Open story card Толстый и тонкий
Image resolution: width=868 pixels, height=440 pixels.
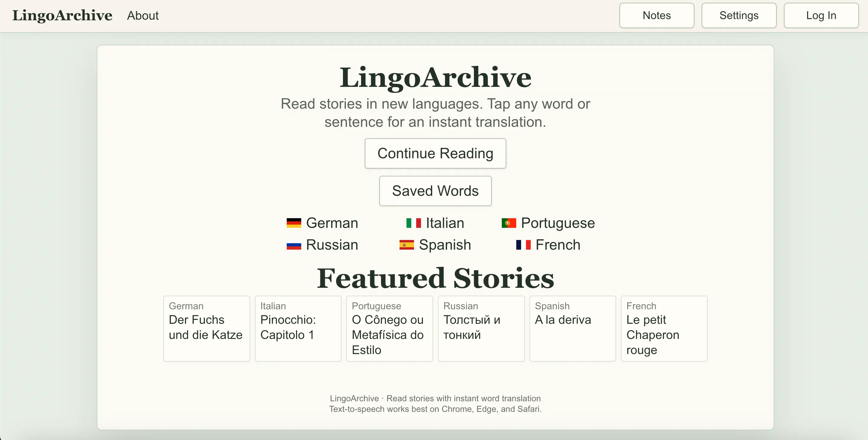pyautogui.click(x=481, y=329)
